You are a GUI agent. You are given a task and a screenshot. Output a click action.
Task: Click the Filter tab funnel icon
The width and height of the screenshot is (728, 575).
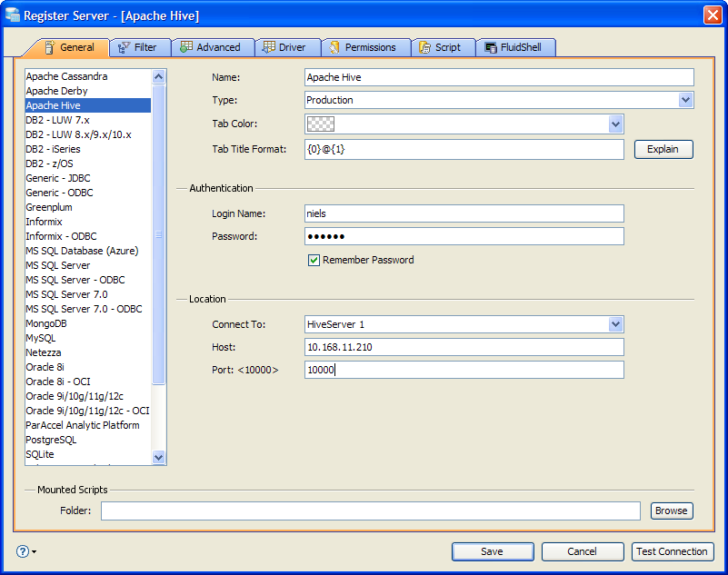[124, 47]
